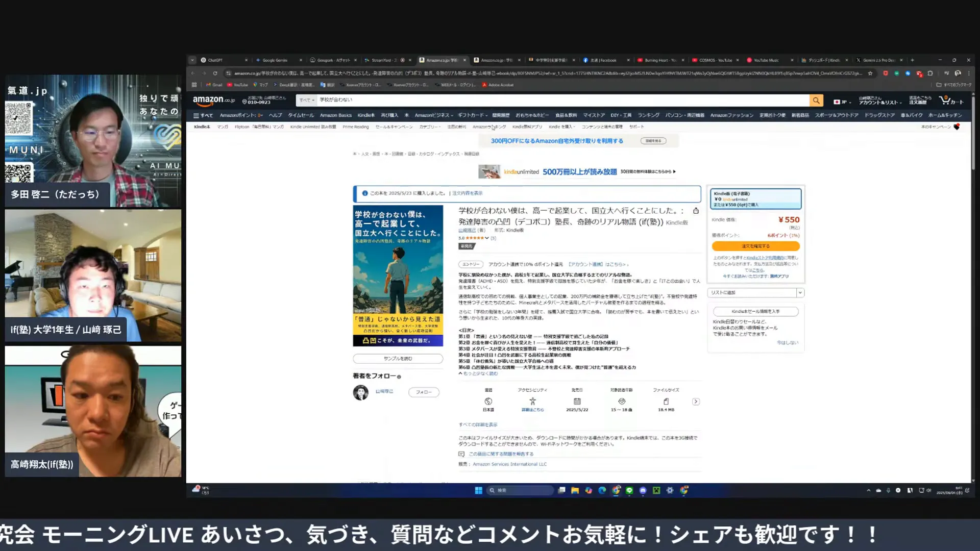Go back with browser back arrow
Screen dimensions: 980x551
coord(193,73)
